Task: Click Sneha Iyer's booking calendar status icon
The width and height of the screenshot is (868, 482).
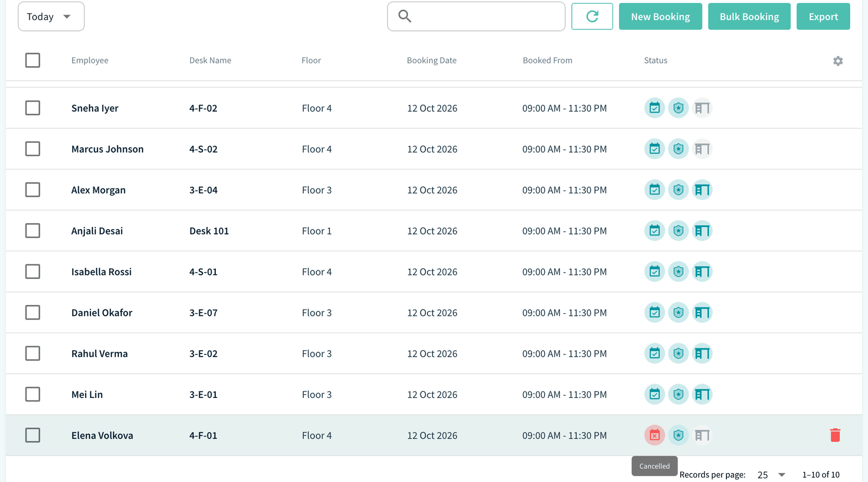Action: click(x=655, y=108)
